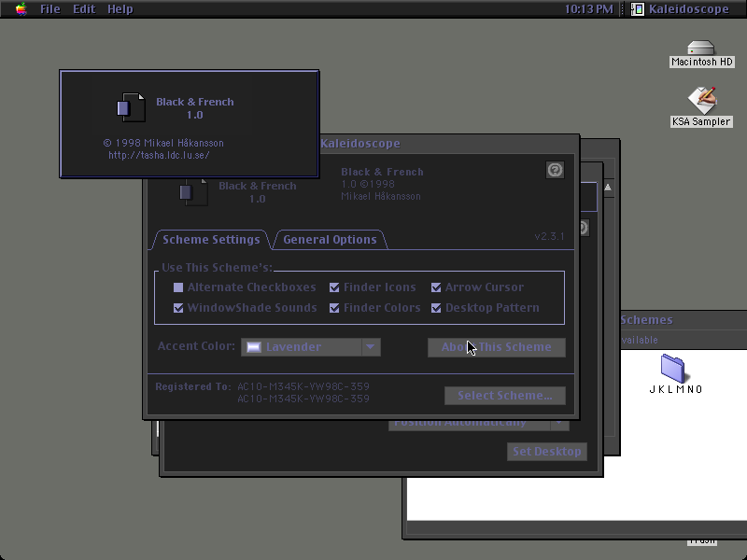This screenshot has width=747, height=560.
Task: Open the Kaleidoscope application menu in the menu bar
Action: [x=681, y=9]
